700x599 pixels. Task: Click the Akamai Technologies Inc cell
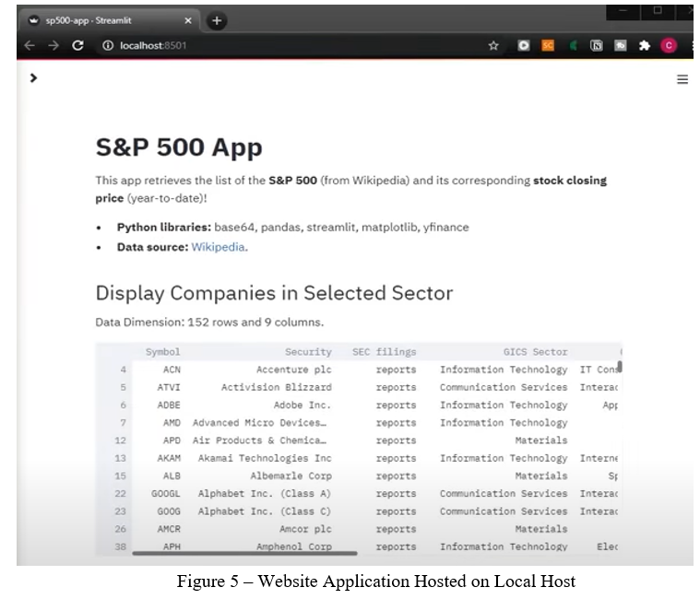(x=265, y=459)
